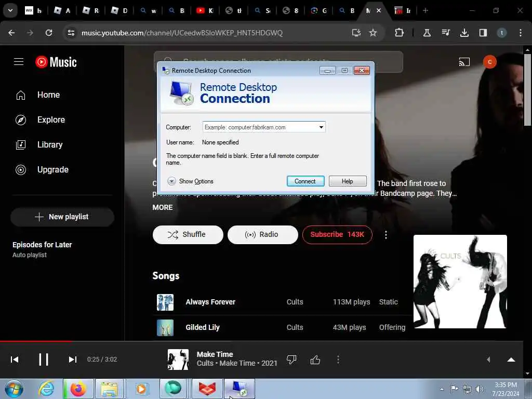The width and height of the screenshot is (532, 399).
Task: Open media controls icon in toolbar
Action: point(446,33)
